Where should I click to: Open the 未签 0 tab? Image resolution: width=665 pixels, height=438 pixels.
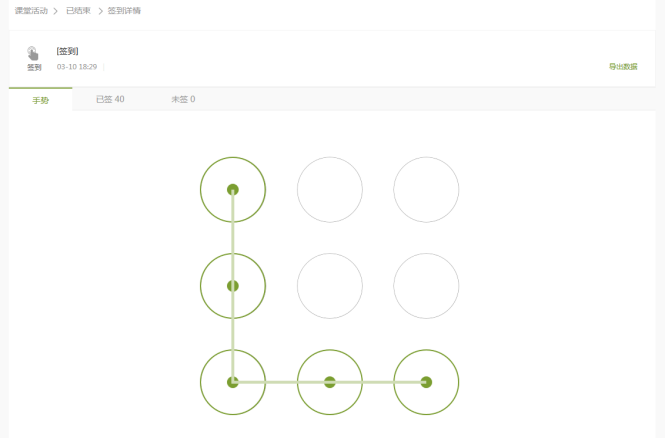pyautogui.click(x=183, y=99)
